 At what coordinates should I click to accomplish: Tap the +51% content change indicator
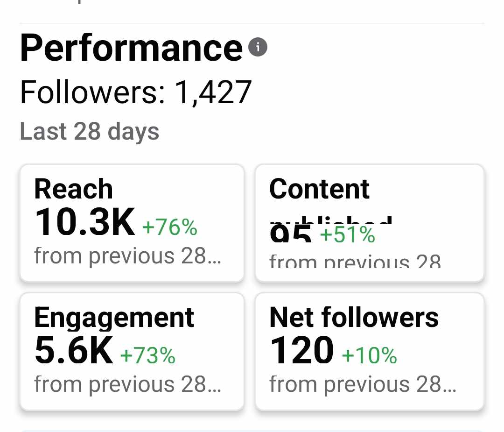[347, 235]
